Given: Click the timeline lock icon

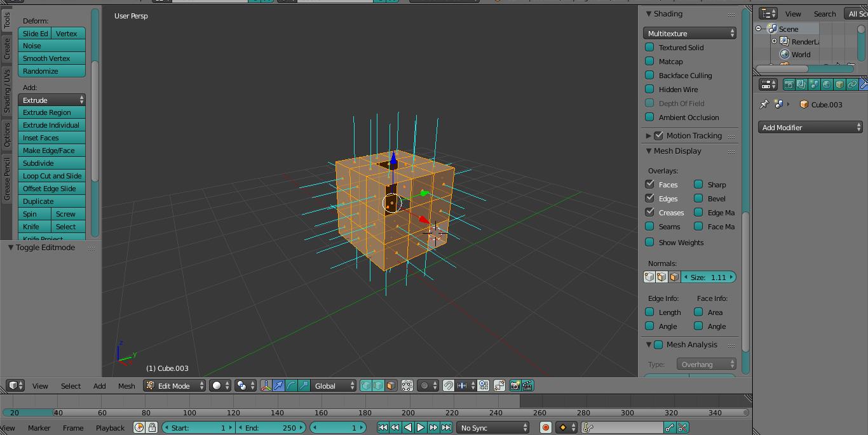Looking at the screenshot, I should tap(152, 428).
